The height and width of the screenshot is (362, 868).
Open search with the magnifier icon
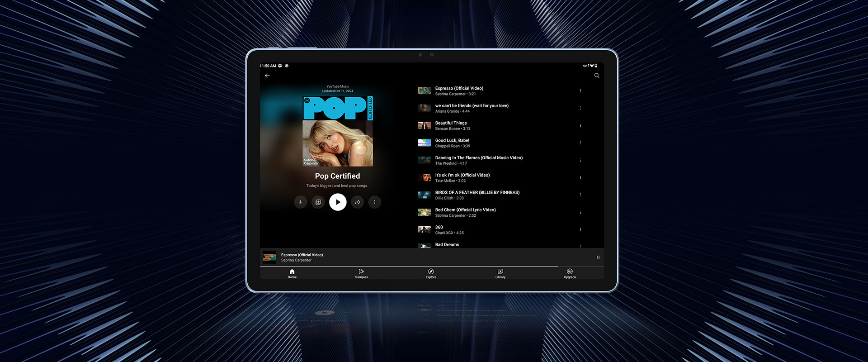click(x=597, y=76)
